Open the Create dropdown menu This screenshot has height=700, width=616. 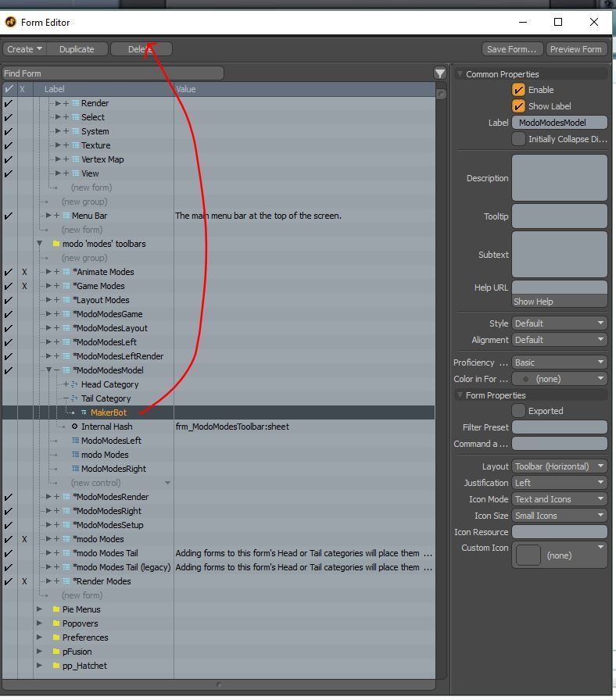coord(24,49)
